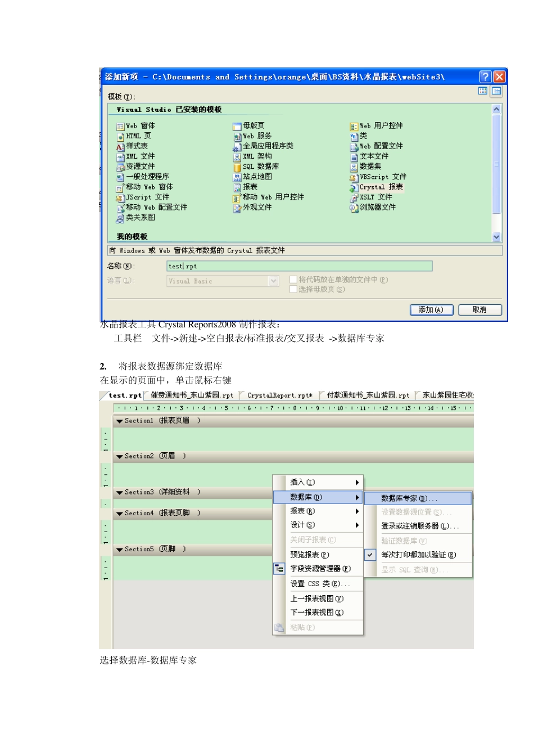Choose the 样式表 template icon
Viewport: 534px width, 756px height.
(x=120, y=147)
